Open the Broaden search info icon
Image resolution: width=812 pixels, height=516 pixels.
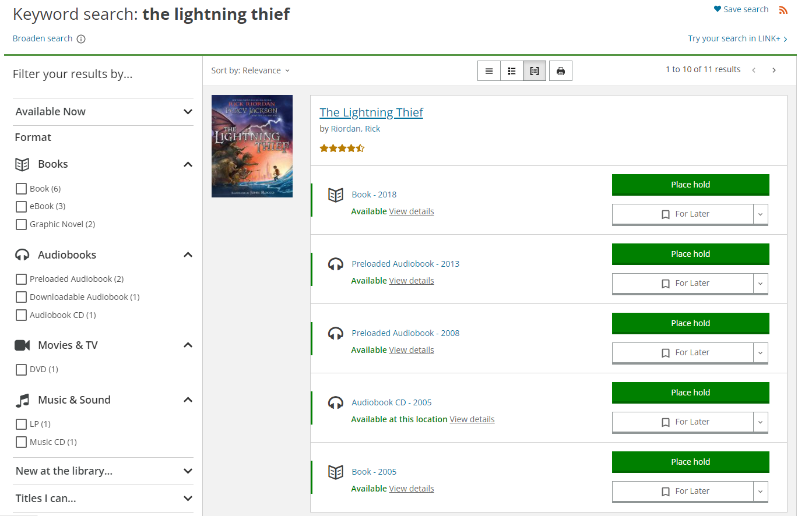(x=81, y=38)
